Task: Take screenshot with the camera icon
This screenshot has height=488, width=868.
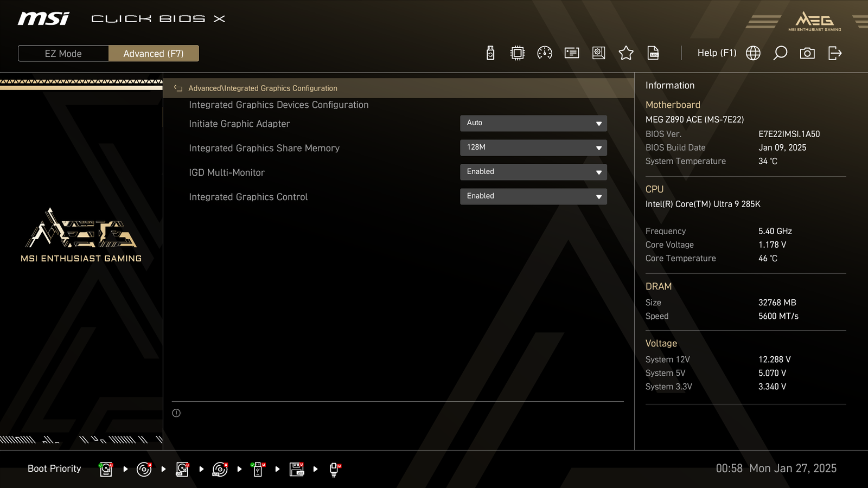Action: click(807, 53)
